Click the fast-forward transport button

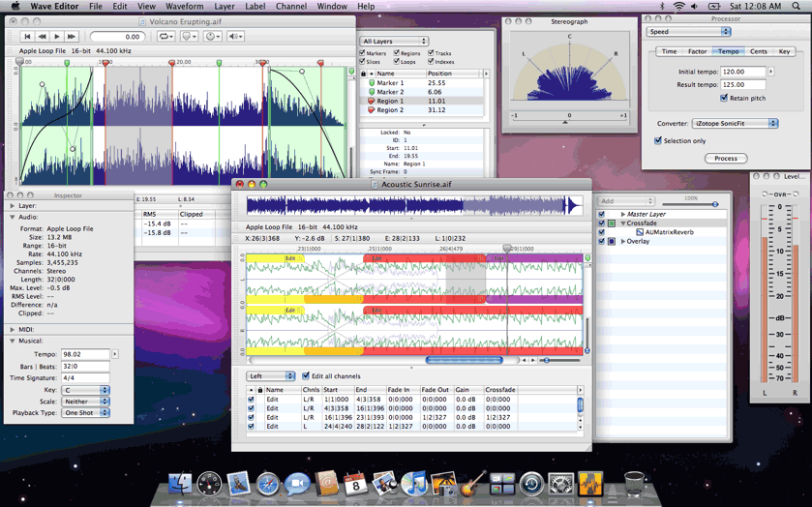click(72, 37)
